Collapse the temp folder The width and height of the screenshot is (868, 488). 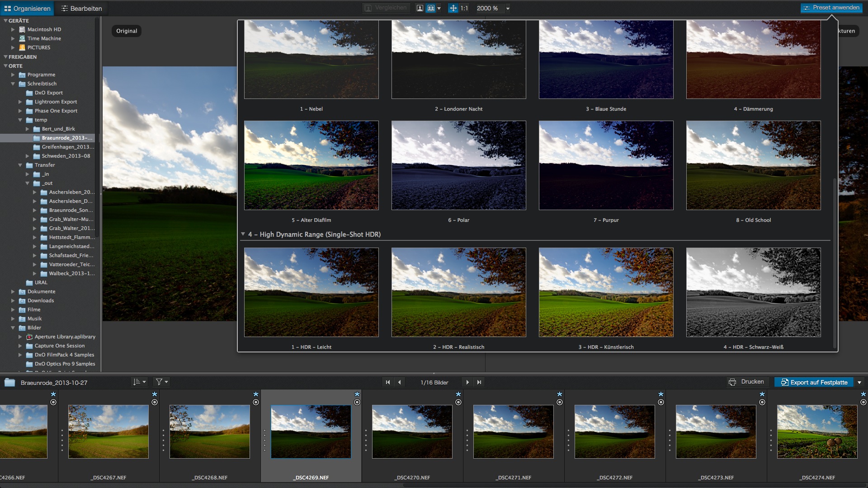click(x=20, y=120)
